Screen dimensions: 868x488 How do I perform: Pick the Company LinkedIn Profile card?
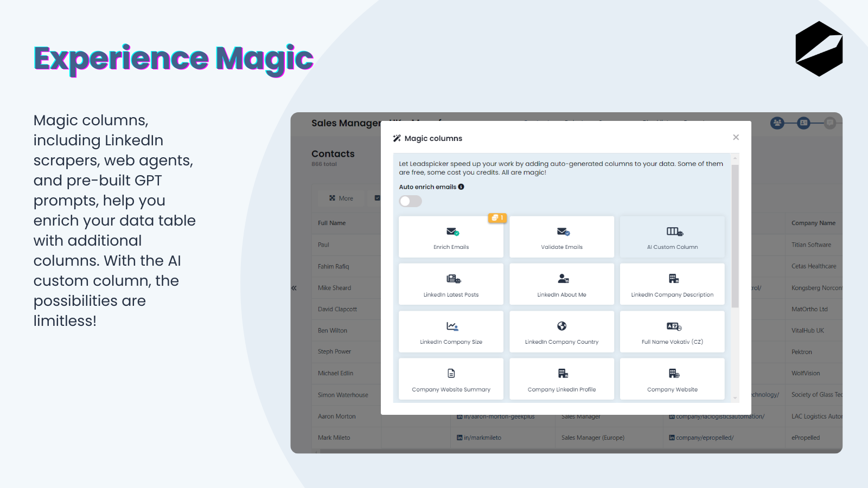(x=561, y=379)
